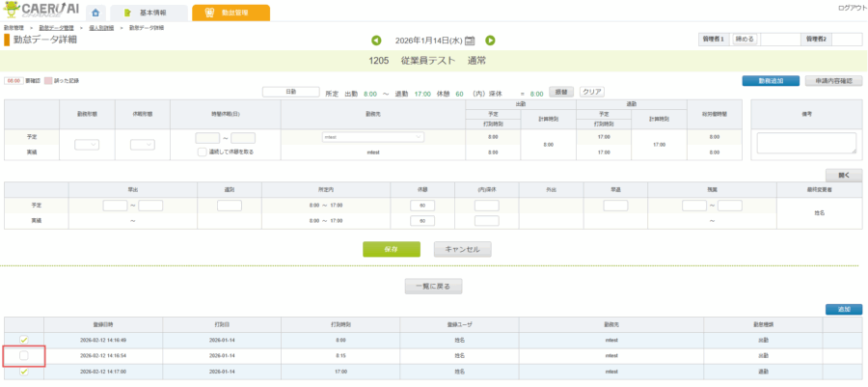Go to next day with right arrow
868x387 pixels.
pyautogui.click(x=490, y=41)
